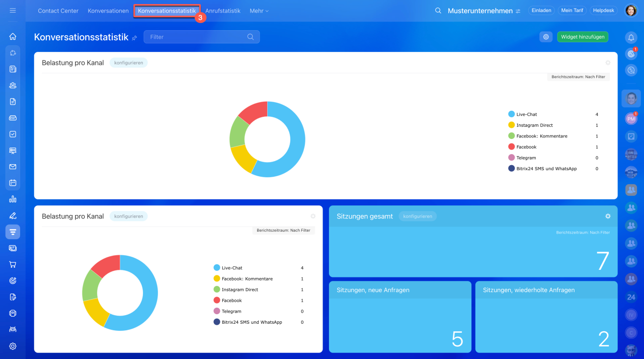Open the mail icon in left sidebar
Screen dimensions: 644x359
(13, 167)
